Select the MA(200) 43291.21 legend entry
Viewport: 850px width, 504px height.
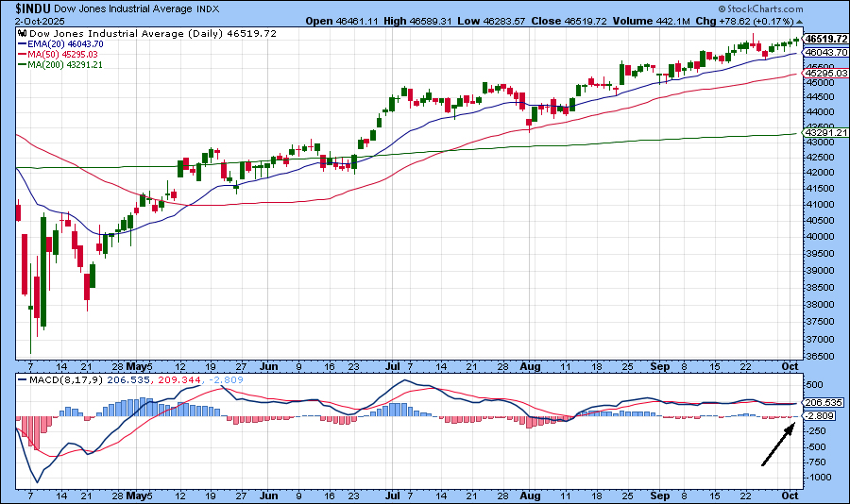tap(68, 64)
